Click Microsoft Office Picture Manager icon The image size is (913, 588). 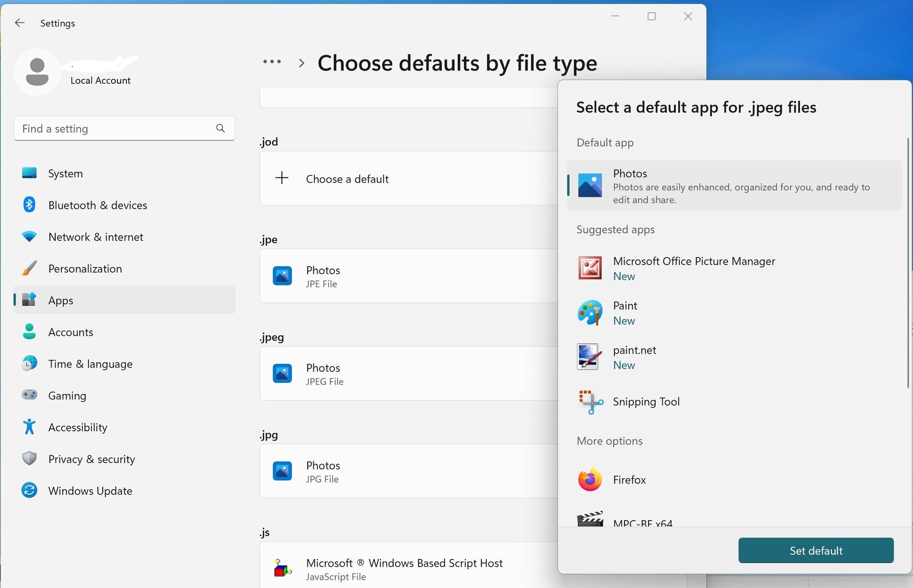pyautogui.click(x=590, y=268)
